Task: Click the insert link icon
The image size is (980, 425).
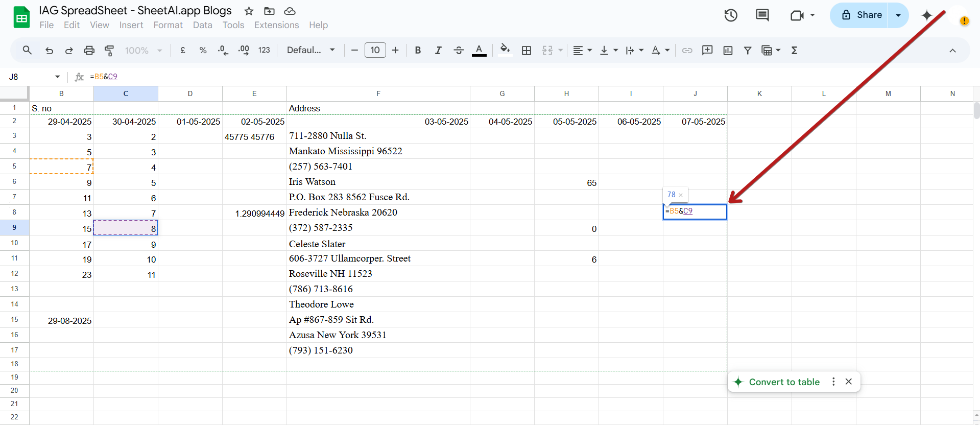Action: click(687, 50)
